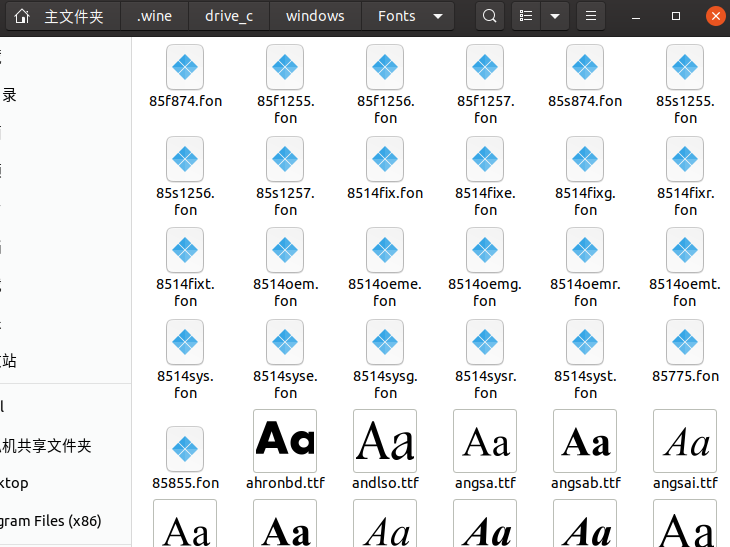
Task: Select the 8514oemg.fon file icon
Action: pos(485,250)
